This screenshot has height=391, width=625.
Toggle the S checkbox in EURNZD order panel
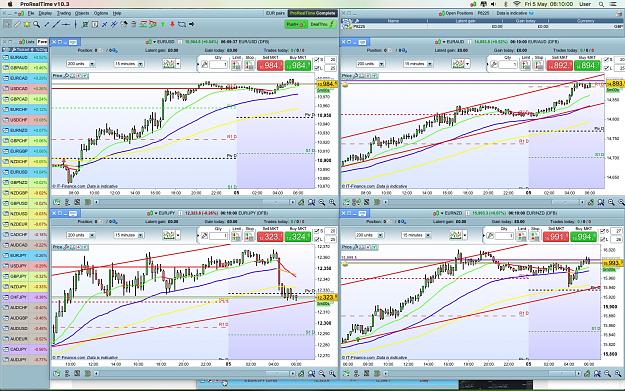pos(603,231)
